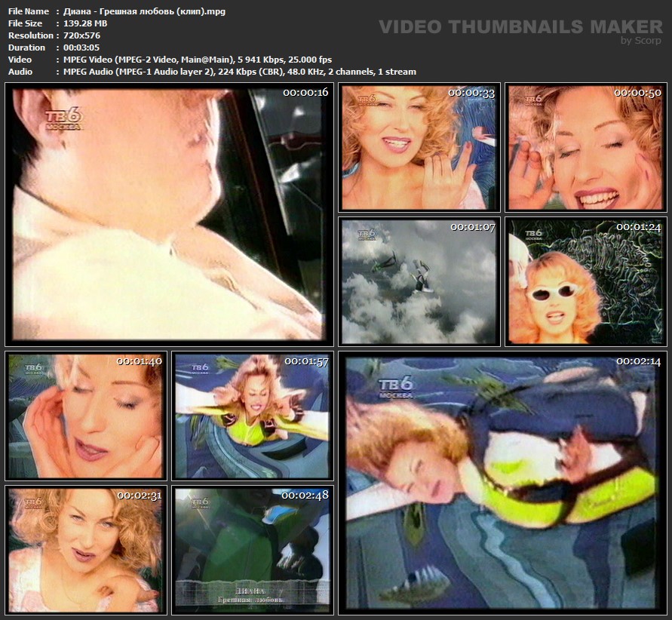Click the Duration value 00:03:05

point(81,48)
